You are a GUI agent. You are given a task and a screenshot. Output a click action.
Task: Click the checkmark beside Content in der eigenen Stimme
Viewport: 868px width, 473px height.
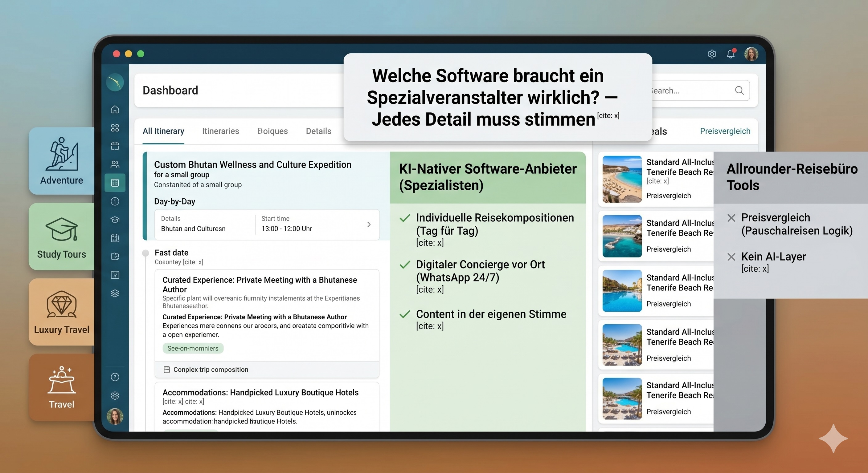click(405, 314)
